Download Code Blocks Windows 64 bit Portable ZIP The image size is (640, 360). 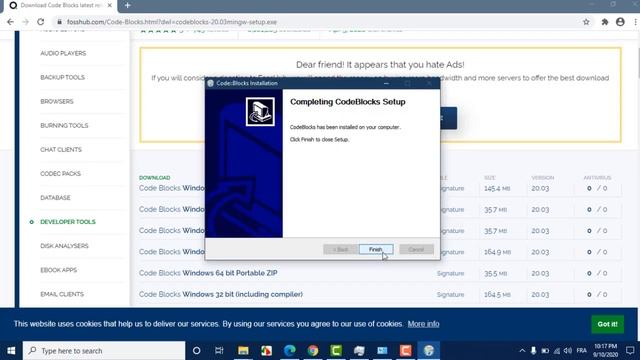(208, 273)
